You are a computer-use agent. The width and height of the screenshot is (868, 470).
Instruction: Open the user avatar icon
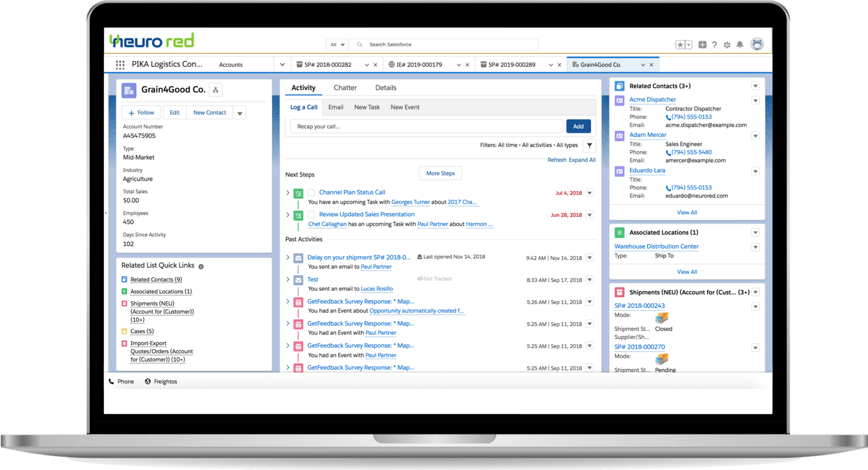pyautogui.click(x=757, y=44)
